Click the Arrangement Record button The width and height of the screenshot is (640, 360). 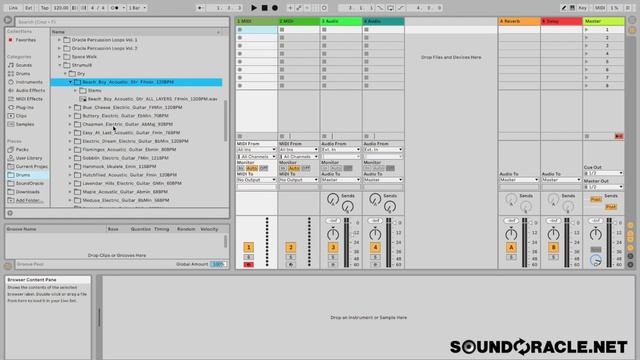(x=275, y=8)
